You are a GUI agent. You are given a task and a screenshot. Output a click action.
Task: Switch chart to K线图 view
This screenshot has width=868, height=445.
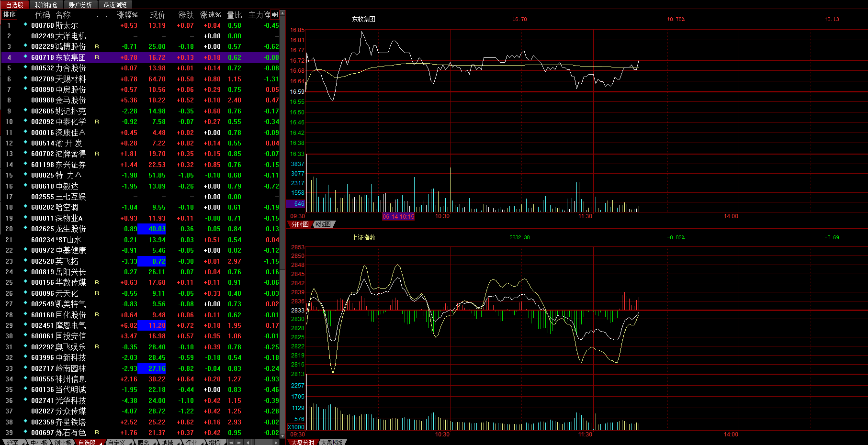(324, 224)
